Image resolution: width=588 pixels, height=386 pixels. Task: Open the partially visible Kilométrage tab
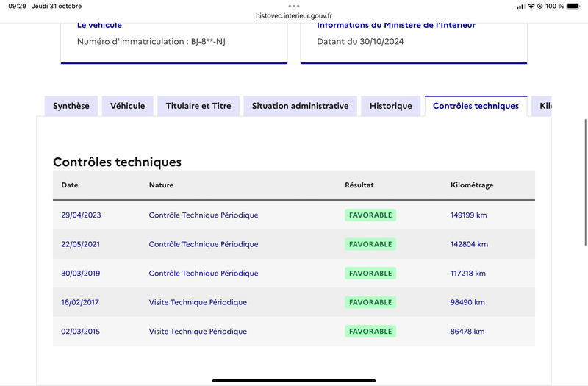(x=542, y=106)
